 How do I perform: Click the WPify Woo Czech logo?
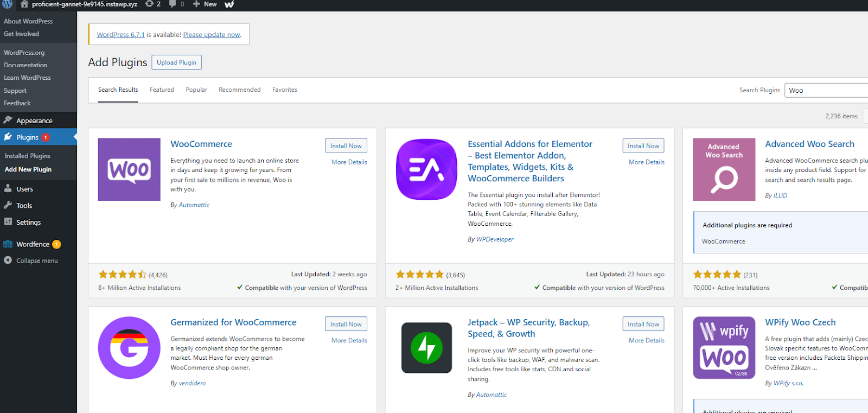[x=724, y=348]
